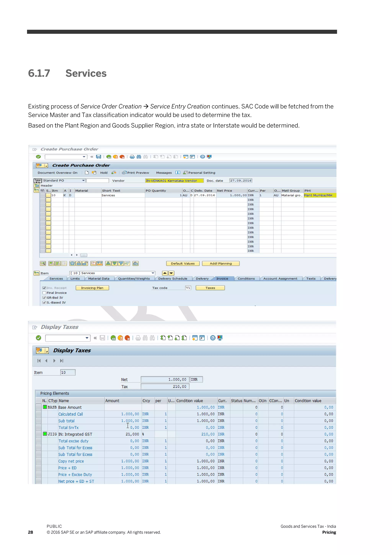Screen dimensions: 392x555
Task: Click the orange Exit icon in Display Taxes toolbar
Action: tap(120, 338)
